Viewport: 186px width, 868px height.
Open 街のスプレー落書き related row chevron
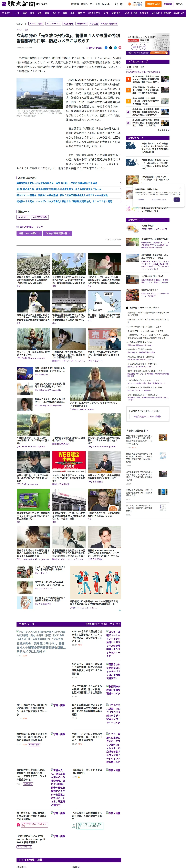(x=121, y=195)
